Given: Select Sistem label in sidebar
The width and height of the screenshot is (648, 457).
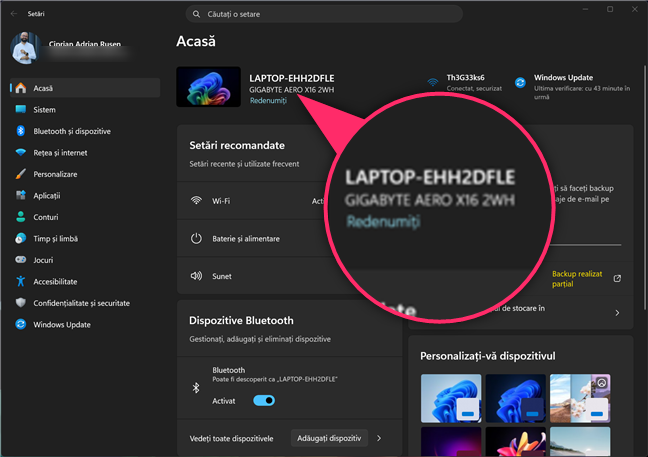Looking at the screenshot, I should (x=44, y=109).
